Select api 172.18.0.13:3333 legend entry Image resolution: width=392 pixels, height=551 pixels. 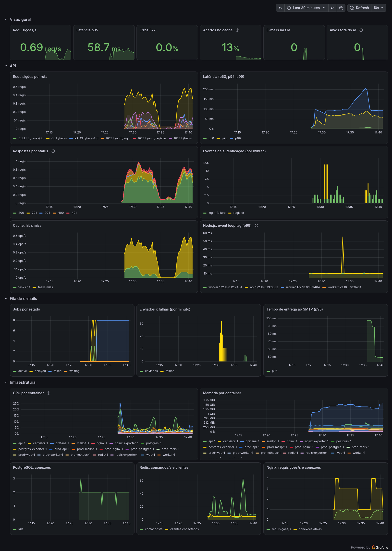click(x=264, y=287)
